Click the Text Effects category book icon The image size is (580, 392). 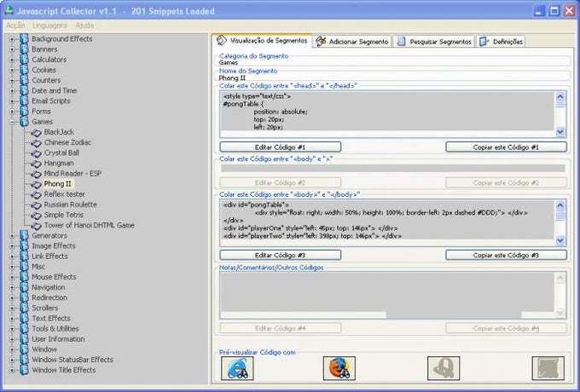point(24,318)
